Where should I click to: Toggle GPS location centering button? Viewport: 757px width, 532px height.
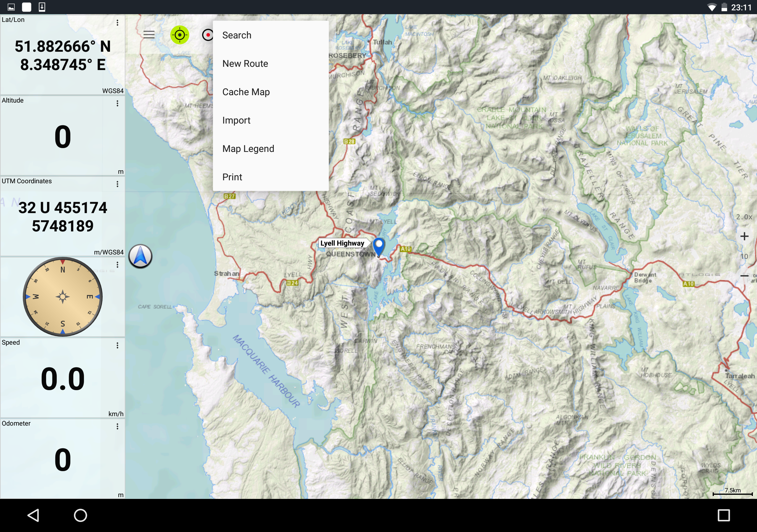[180, 35]
